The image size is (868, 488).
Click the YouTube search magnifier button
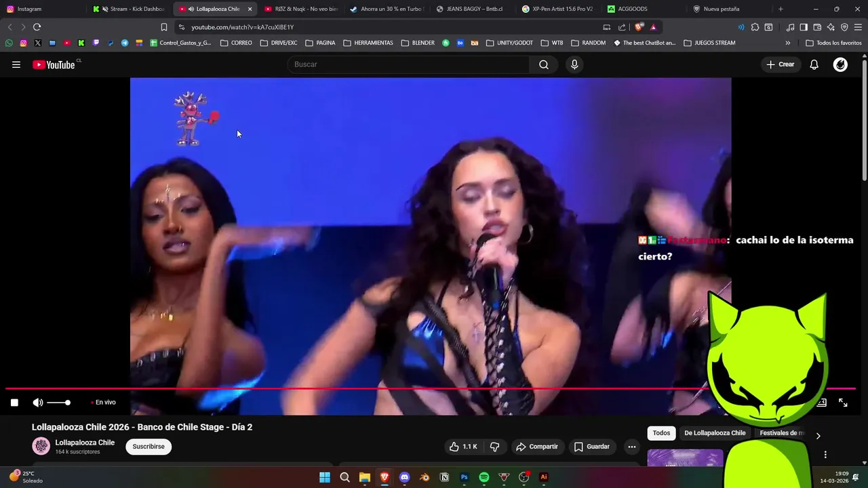coord(544,64)
